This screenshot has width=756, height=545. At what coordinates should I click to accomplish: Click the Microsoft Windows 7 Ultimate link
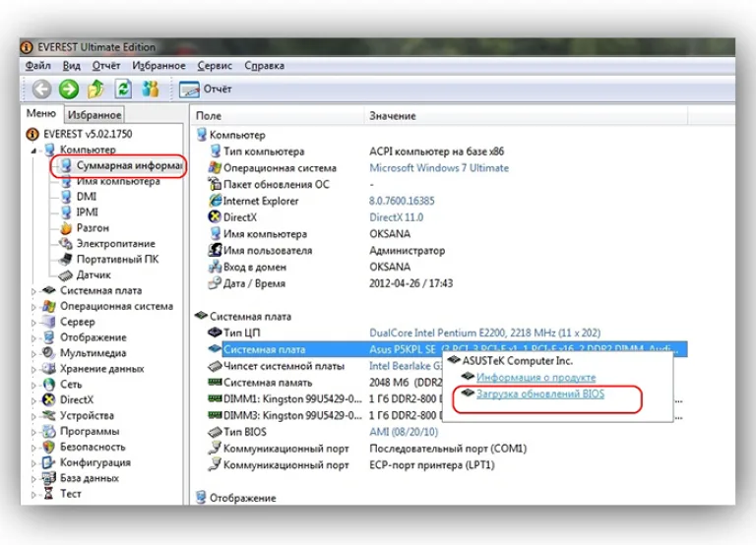(439, 167)
